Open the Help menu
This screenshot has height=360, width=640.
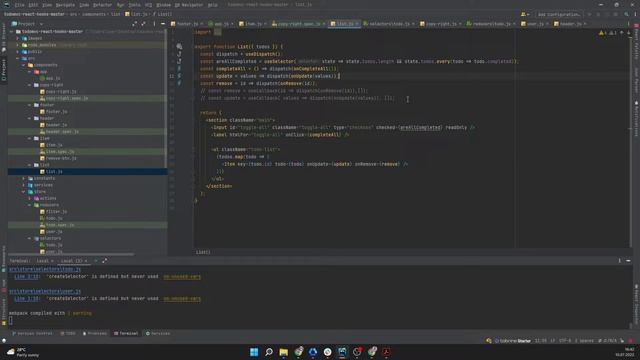coord(213,5)
